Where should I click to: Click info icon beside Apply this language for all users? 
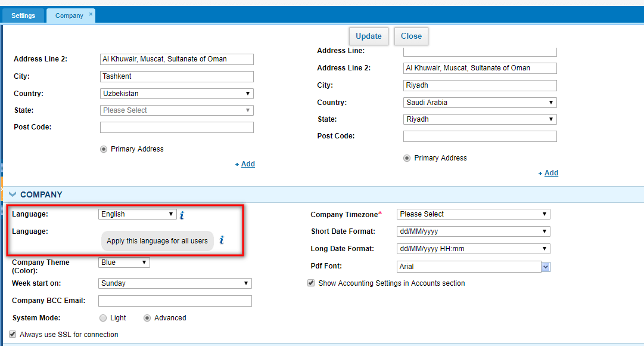point(222,240)
